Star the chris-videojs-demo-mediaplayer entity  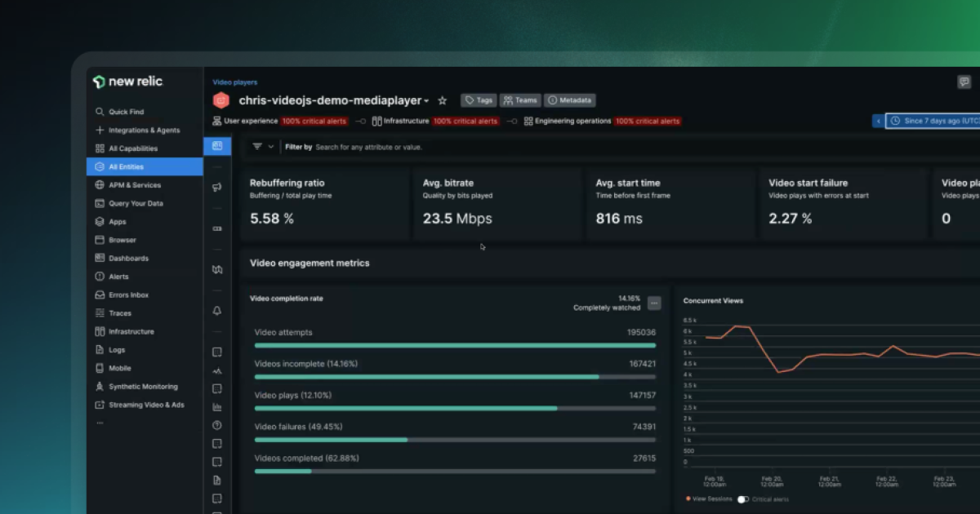(442, 100)
